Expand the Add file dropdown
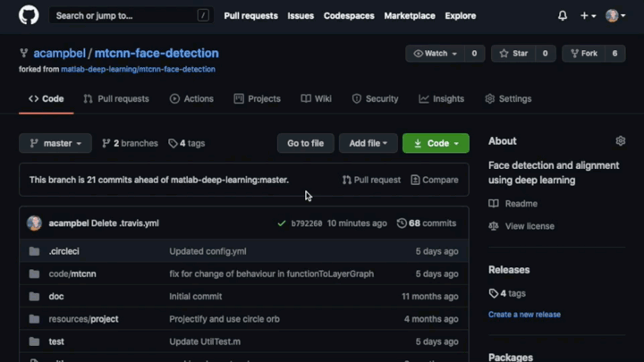644x362 pixels. [368, 143]
